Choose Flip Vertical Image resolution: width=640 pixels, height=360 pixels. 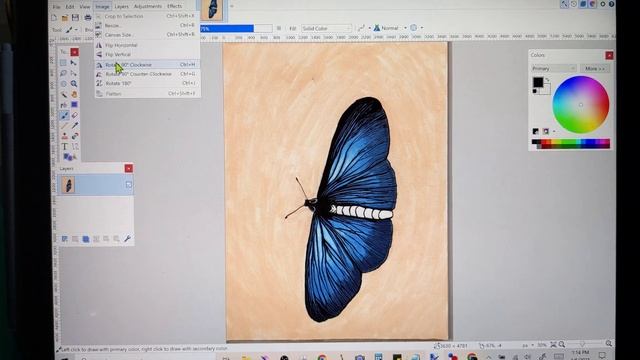pos(147,55)
